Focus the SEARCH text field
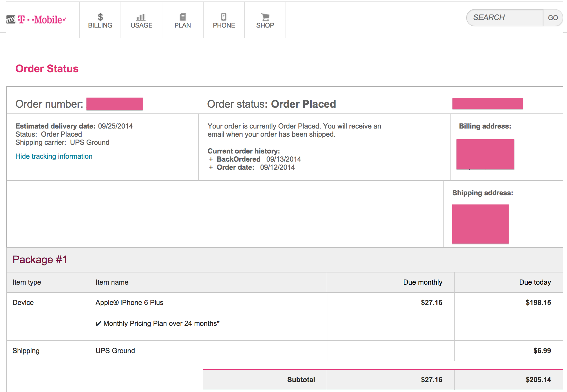Viewport: 567px width, 392px height. 505,18
